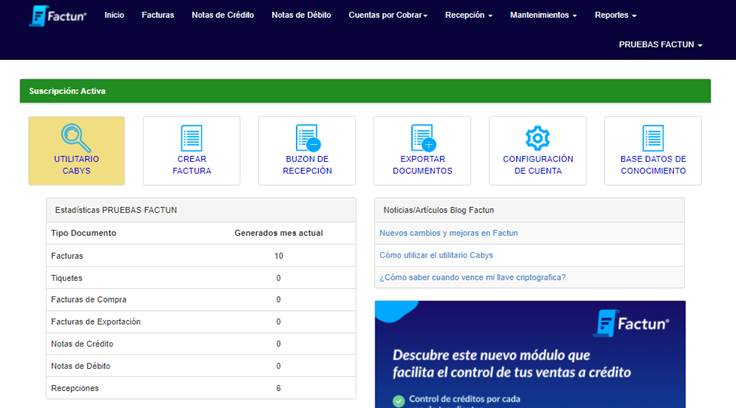Open the Utilitario Cabys magnifier icon
736x408 pixels.
tap(76, 138)
